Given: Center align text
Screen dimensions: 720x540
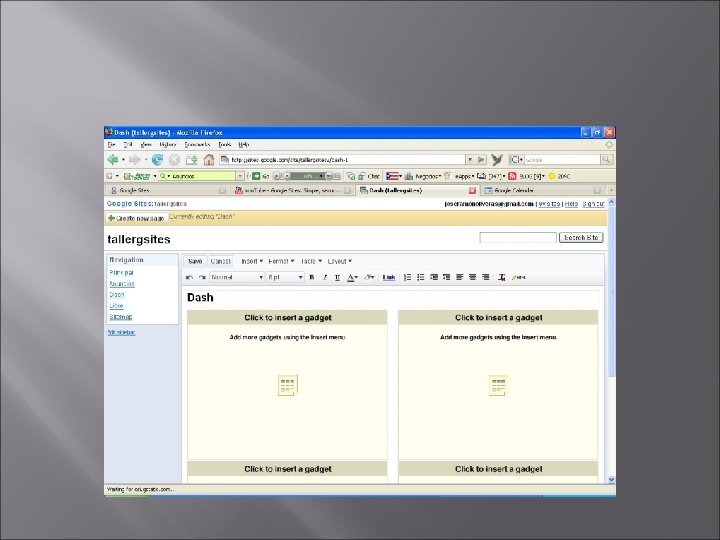Looking at the screenshot, I should tap(472, 277).
